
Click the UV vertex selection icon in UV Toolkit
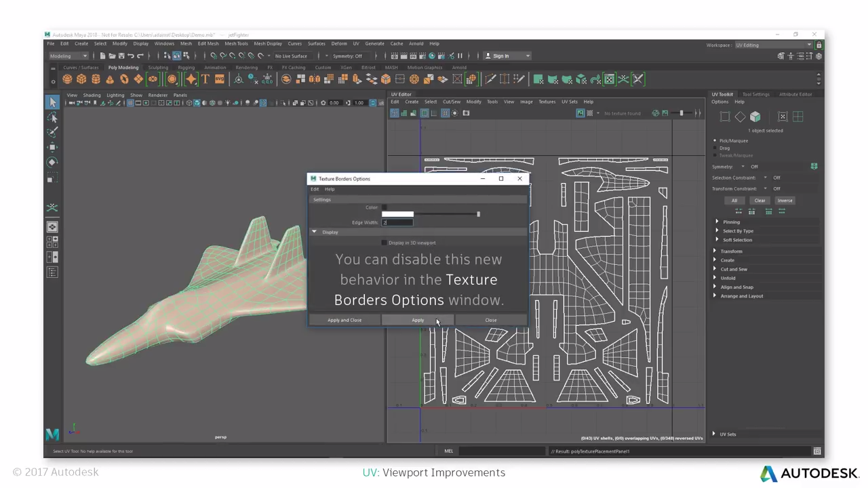click(725, 117)
